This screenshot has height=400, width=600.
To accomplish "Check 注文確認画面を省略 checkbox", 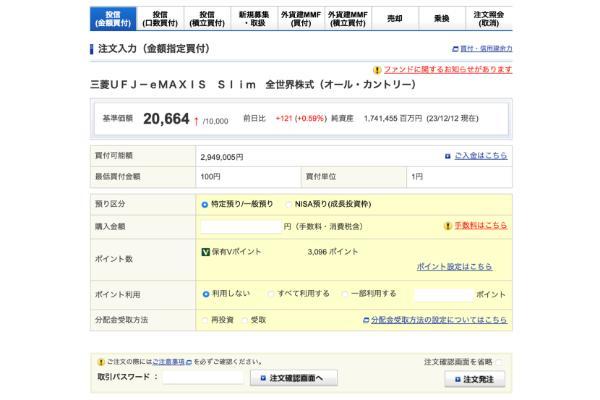I will click(499, 362).
